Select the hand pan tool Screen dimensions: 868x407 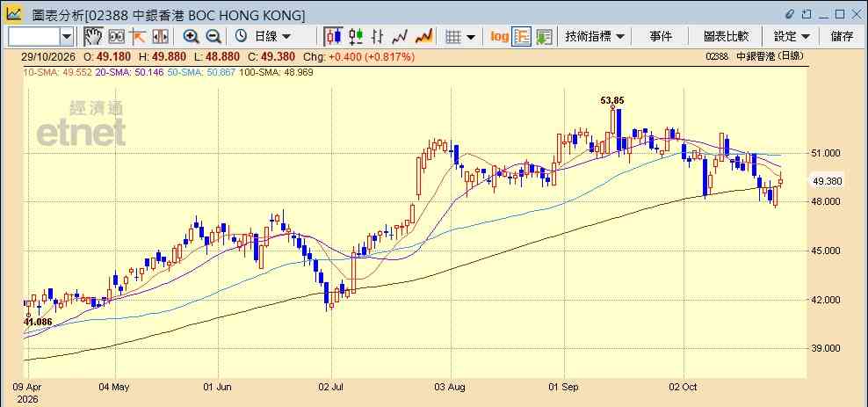[93, 37]
